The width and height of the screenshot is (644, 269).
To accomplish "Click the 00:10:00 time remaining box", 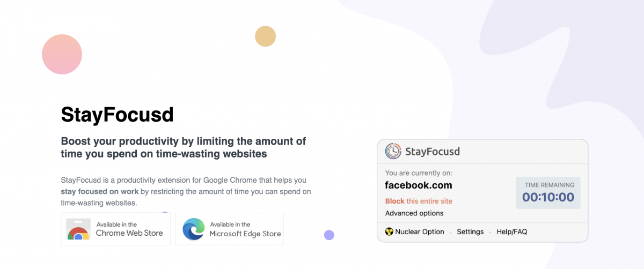I will click(548, 193).
